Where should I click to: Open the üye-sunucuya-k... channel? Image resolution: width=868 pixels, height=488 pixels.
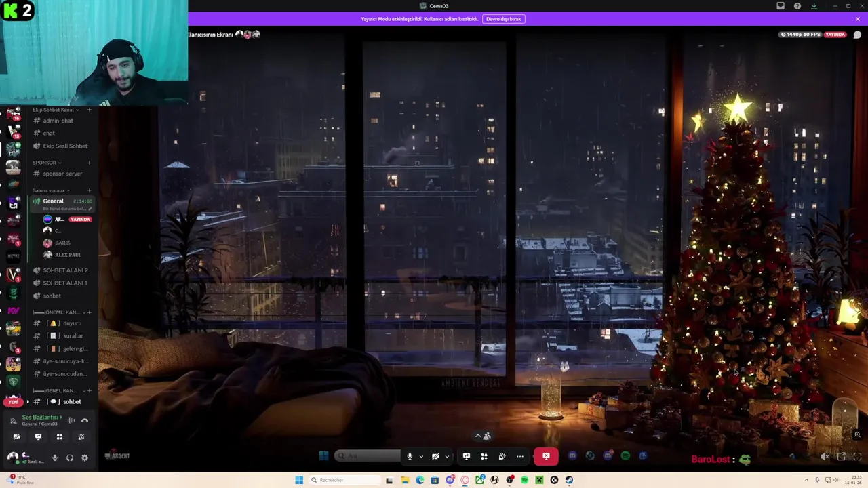61,361
